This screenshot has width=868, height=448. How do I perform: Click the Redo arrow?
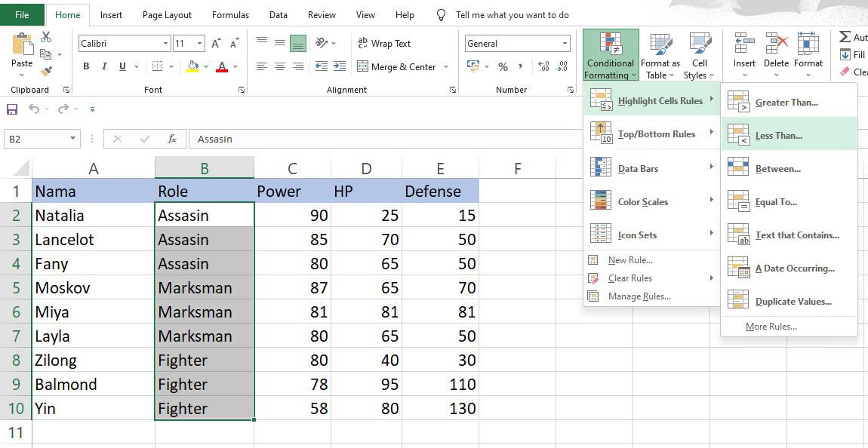[63, 109]
